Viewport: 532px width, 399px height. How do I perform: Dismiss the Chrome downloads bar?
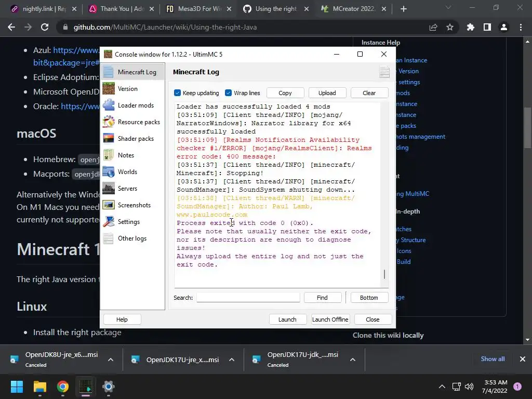click(523, 359)
